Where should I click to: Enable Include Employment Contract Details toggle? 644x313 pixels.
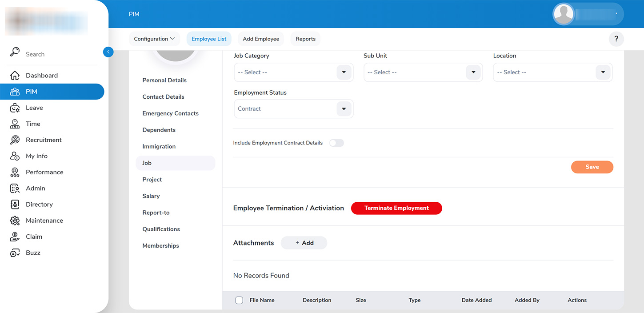336,143
